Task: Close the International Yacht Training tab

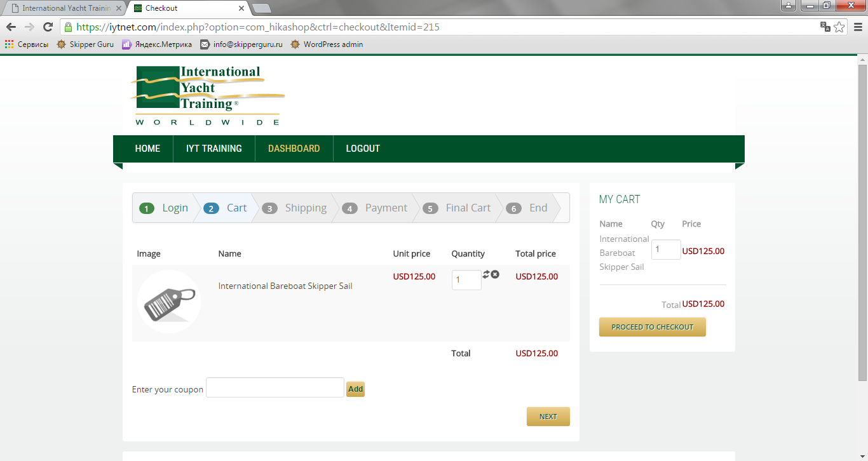Action: point(119,8)
